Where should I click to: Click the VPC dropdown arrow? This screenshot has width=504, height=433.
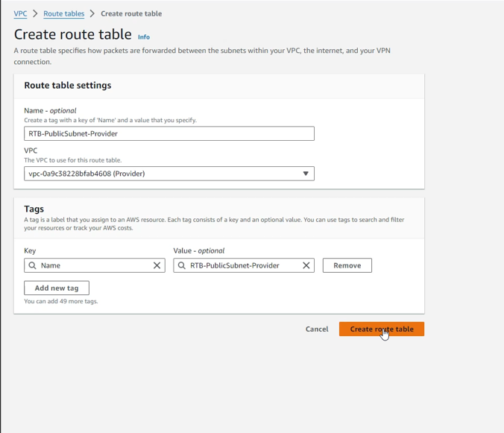pos(305,174)
